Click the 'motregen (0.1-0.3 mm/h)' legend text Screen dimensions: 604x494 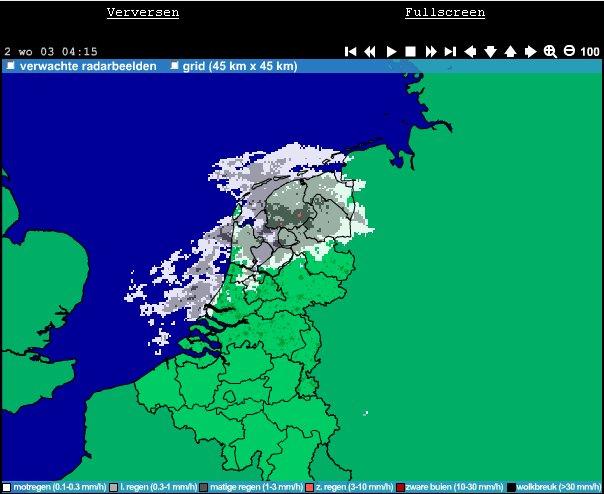tap(60, 487)
